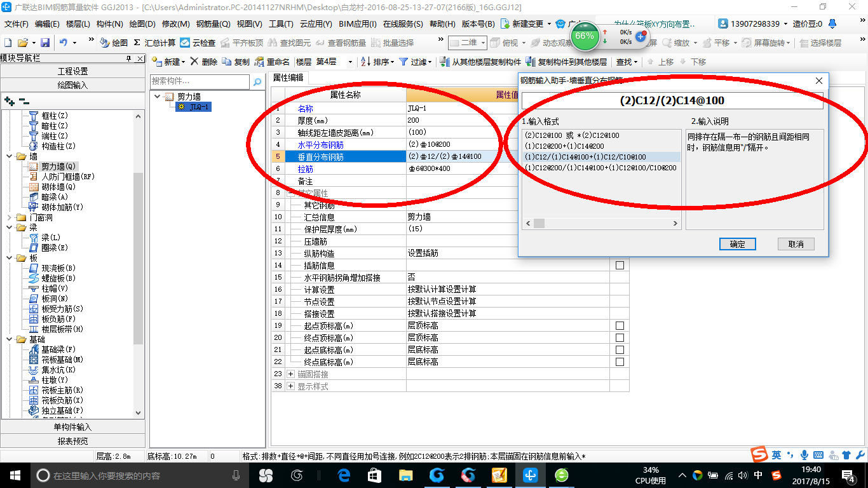Click the expand-all plus icon in navigator
This screenshot has height=488, width=868.
click(x=9, y=100)
